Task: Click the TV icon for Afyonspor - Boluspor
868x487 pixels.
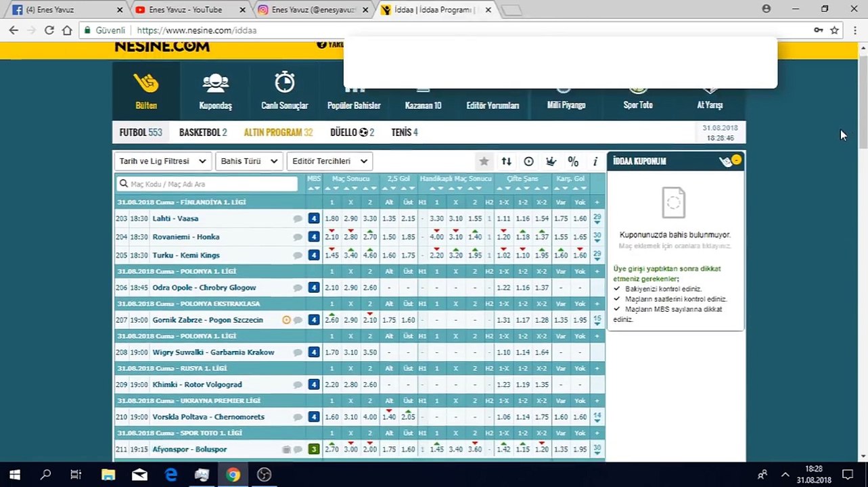Action: [286, 449]
